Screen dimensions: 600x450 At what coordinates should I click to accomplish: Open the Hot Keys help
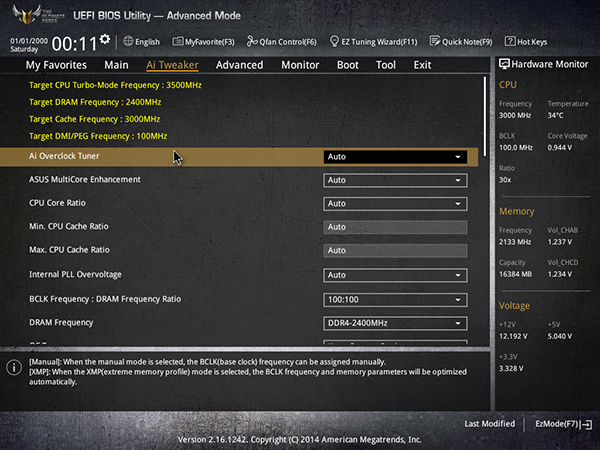[526, 42]
